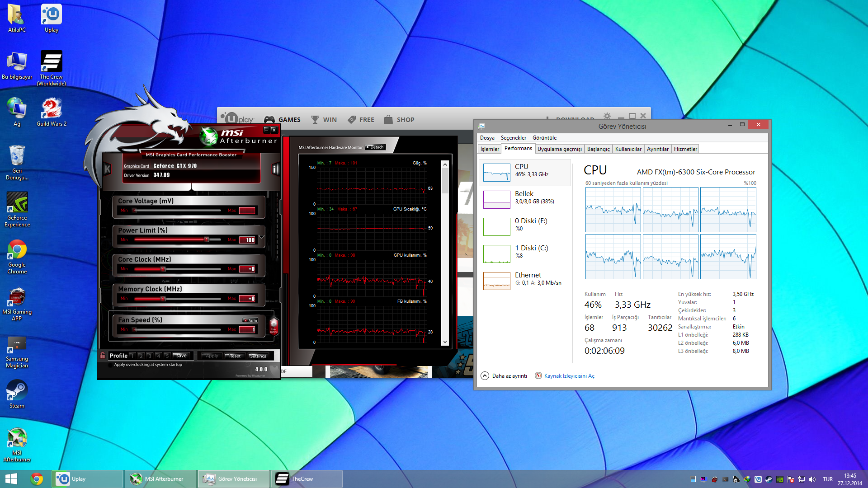Toggle the Fan Speed Auto button
The width and height of the screenshot is (868, 488).
[250, 320]
